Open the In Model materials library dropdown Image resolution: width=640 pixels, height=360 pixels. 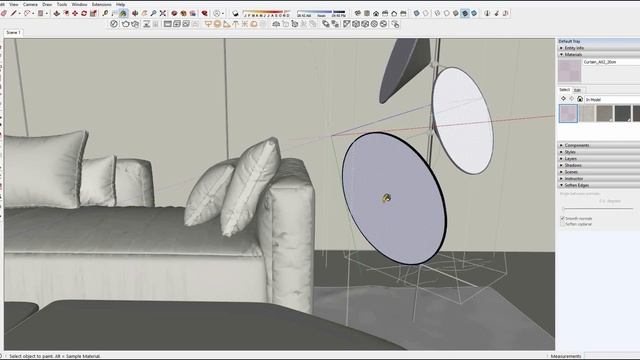[612, 100]
